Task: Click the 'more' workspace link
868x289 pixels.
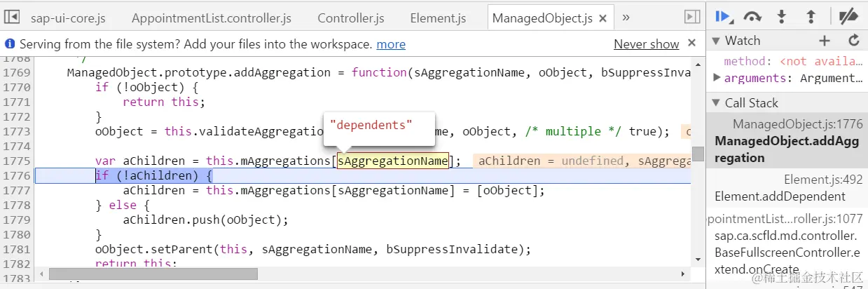Action: coord(391,44)
